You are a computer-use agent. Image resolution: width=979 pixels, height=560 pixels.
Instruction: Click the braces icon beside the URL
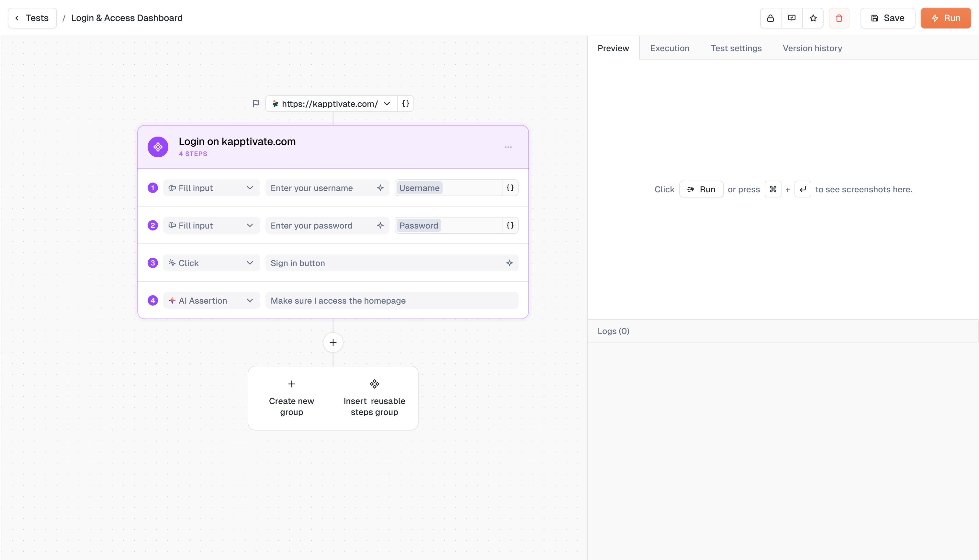(x=405, y=104)
